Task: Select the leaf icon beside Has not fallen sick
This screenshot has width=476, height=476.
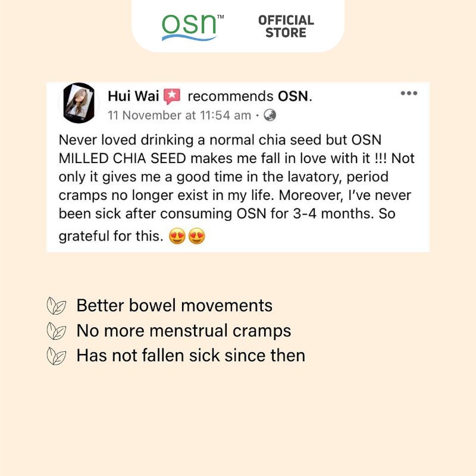Action: (57, 356)
